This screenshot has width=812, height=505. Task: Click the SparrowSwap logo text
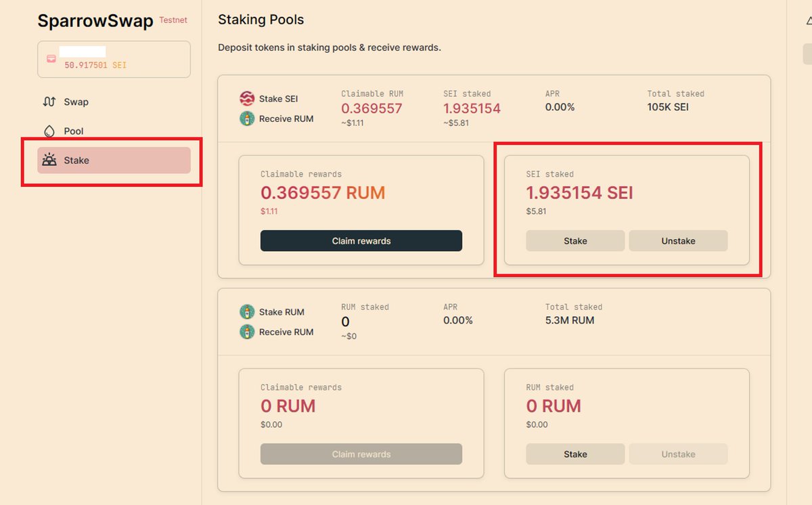(x=95, y=21)
